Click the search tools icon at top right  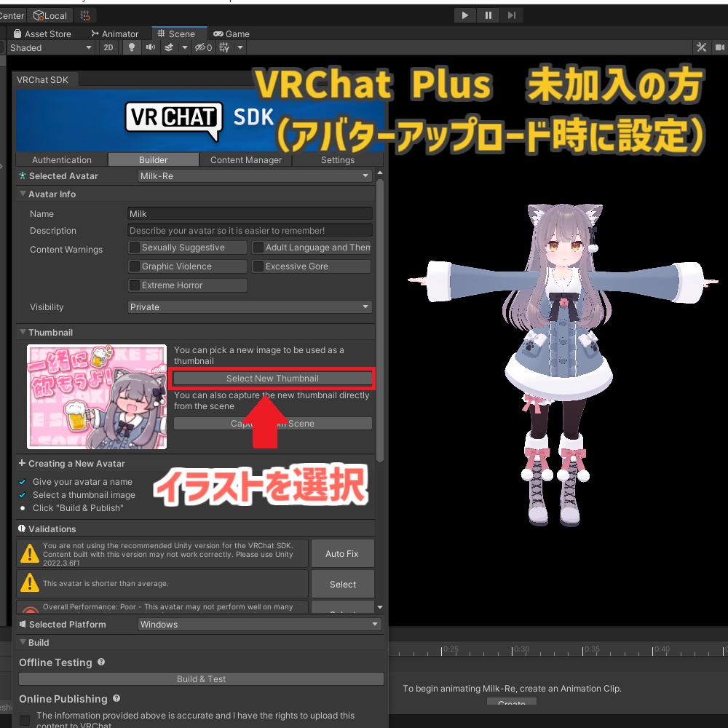(x=701, y=47)
